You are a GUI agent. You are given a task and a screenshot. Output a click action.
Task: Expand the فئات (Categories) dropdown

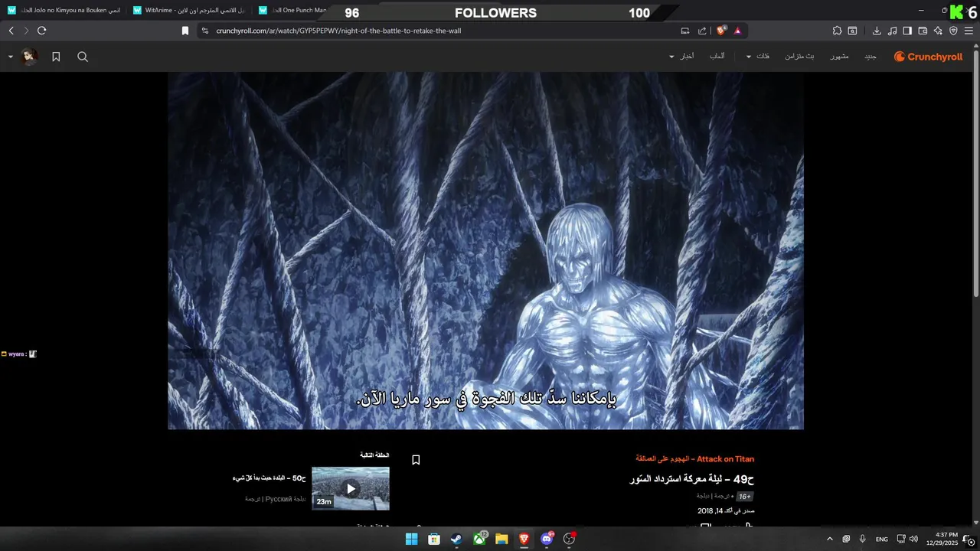coord(758,57)
